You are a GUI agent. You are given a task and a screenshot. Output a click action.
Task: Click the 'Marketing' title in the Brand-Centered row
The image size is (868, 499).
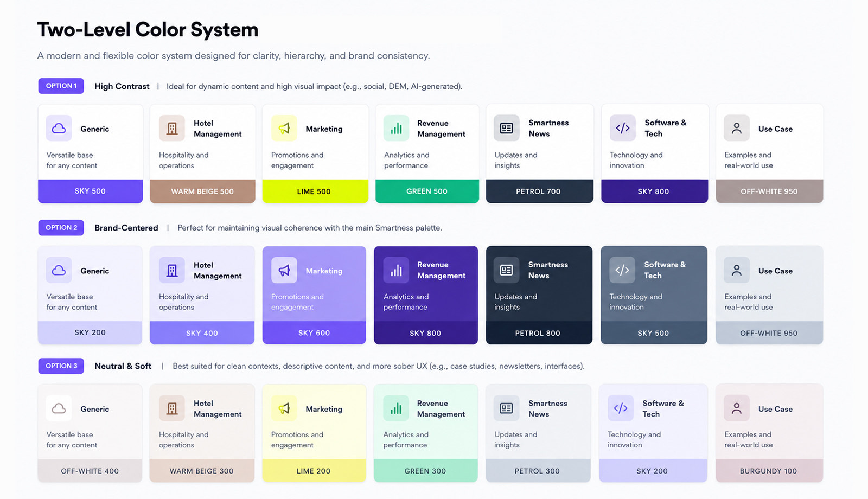324,271
